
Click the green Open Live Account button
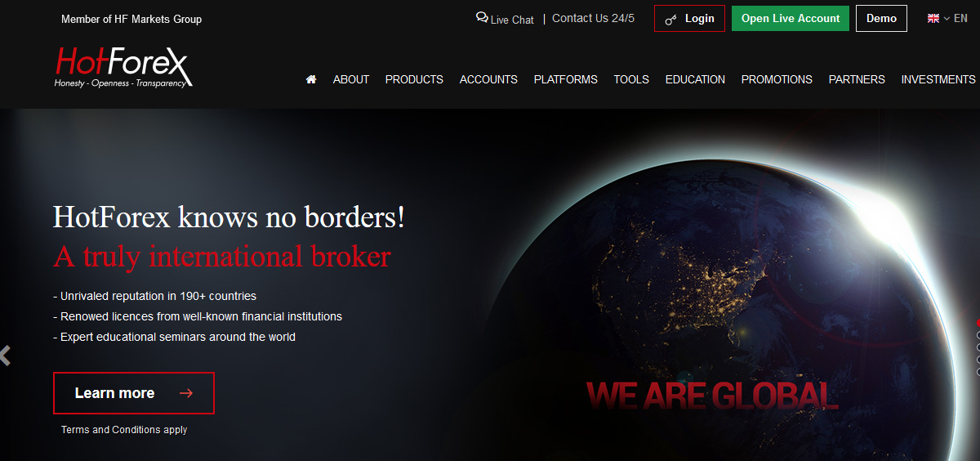click(791, 19)
